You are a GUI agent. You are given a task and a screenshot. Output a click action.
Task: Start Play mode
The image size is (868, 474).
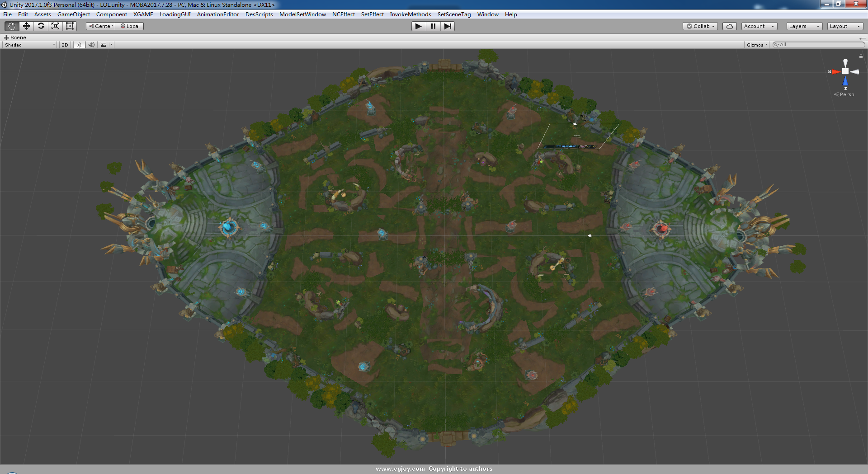click(419, 26)
